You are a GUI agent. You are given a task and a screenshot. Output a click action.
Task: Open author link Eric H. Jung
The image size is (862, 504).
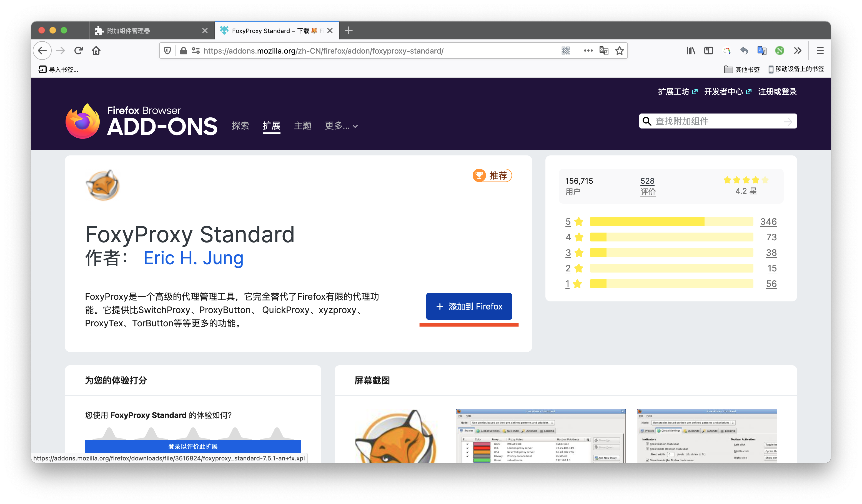(193, 258)
